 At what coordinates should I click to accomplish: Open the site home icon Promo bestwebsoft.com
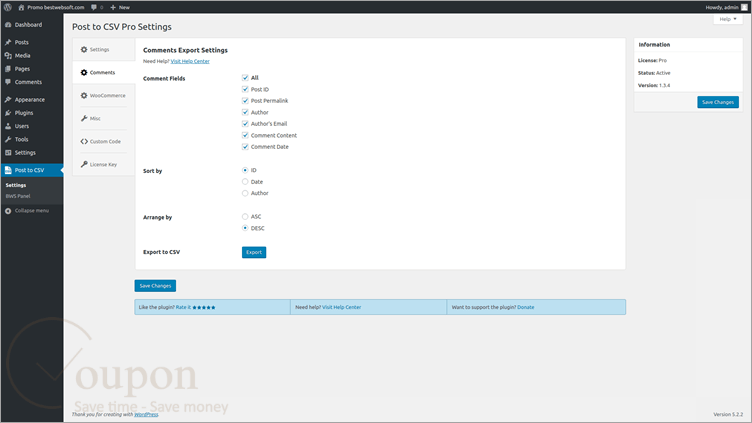pyautogui.click(x=21, y=7)
